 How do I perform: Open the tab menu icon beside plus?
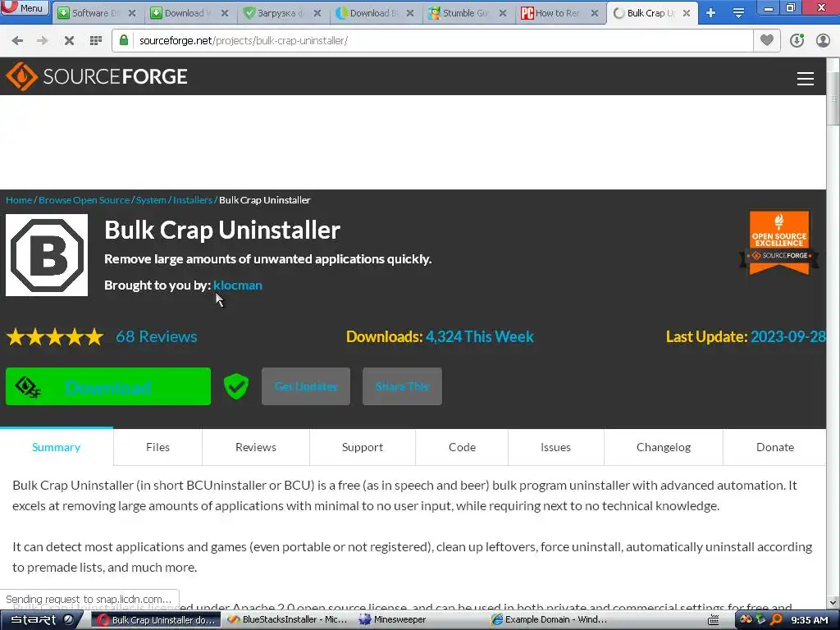[738, 13]
